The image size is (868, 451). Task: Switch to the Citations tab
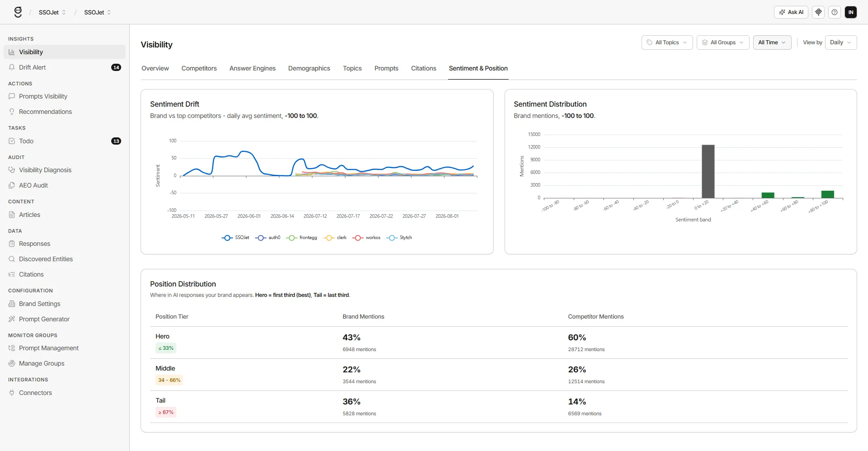(x=424, y=68)
